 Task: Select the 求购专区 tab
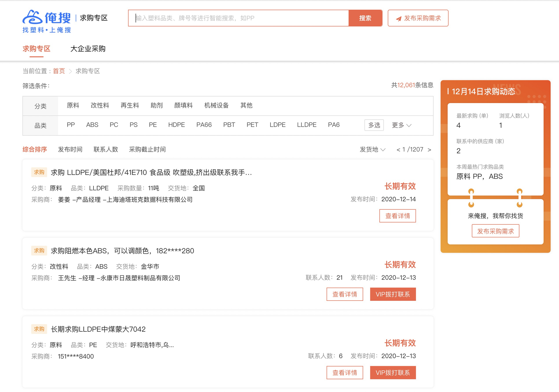[36, 49]
